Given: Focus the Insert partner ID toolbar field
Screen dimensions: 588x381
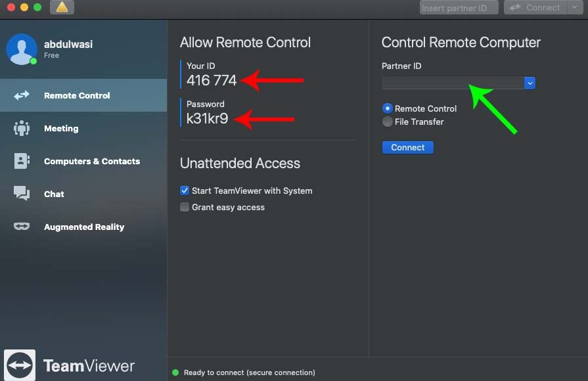Looking at the screenshot, I should pyautogui.click(x=459, y=7).
